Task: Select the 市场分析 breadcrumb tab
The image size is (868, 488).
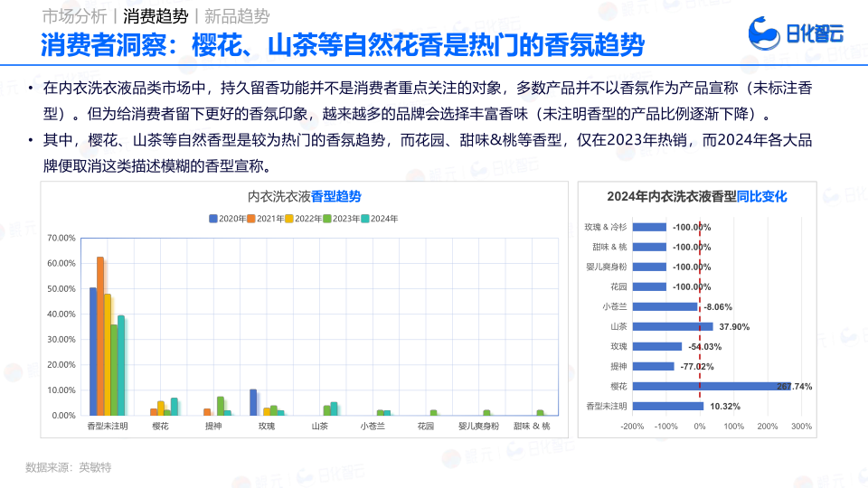Action: [x=74, y=16]
